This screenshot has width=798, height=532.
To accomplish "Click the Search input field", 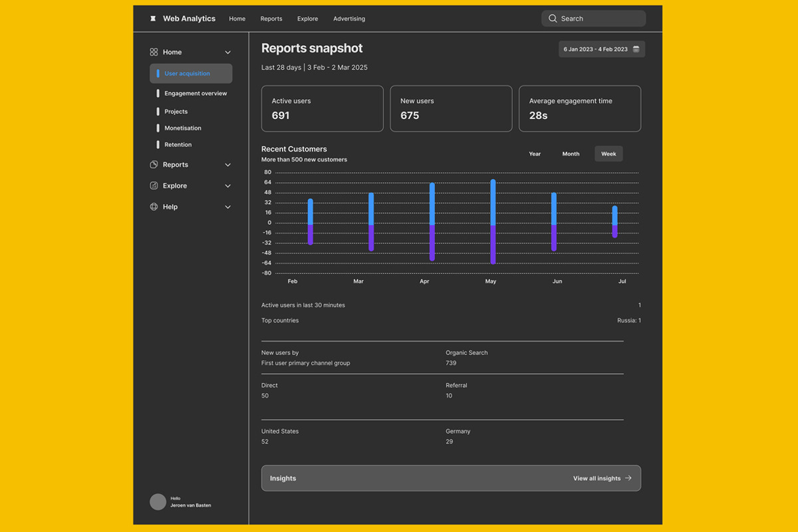I will click(593, 19).
